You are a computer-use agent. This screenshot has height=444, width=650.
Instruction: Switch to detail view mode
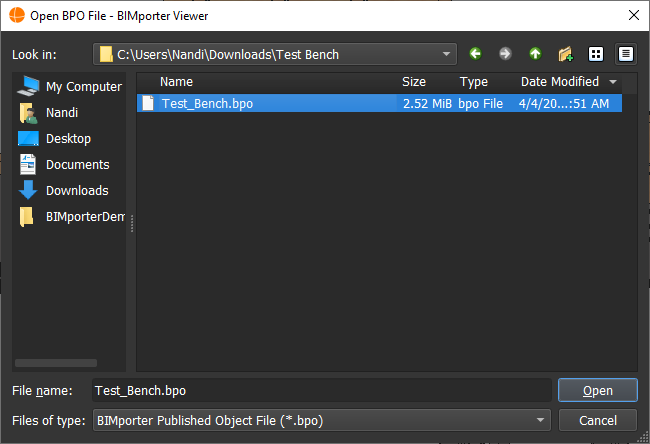[626, 54]
